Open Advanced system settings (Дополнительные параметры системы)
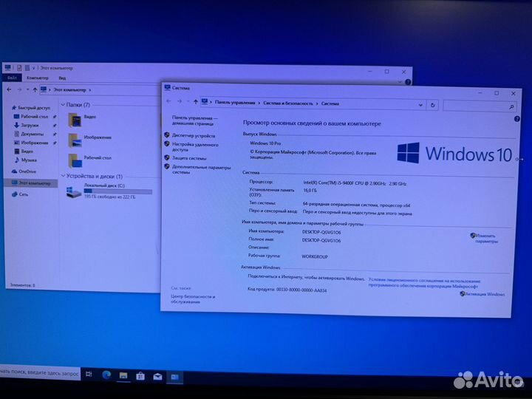The image size is (532, 399). click(201, 170)
